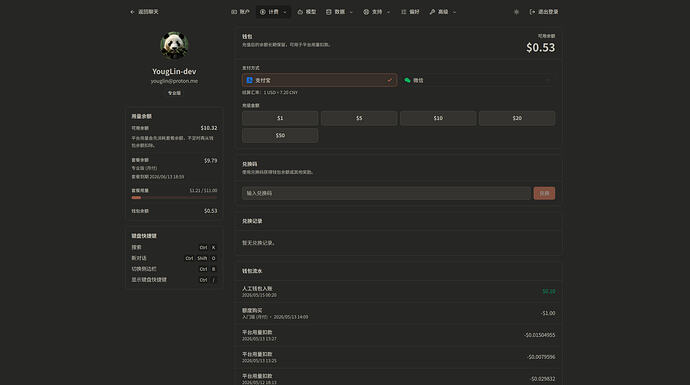Choose the $20 top-up amount

pos(517,118)
